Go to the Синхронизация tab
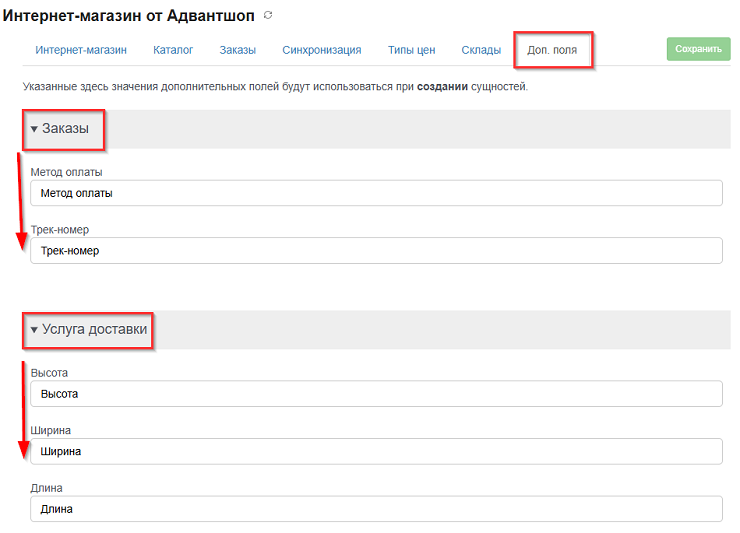The image size is (740, 533). 321,50
